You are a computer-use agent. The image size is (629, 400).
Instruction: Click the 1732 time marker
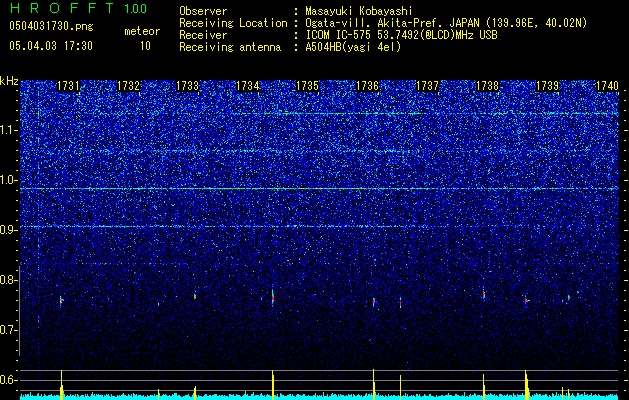pyautogui.click(x=128, y=86)
